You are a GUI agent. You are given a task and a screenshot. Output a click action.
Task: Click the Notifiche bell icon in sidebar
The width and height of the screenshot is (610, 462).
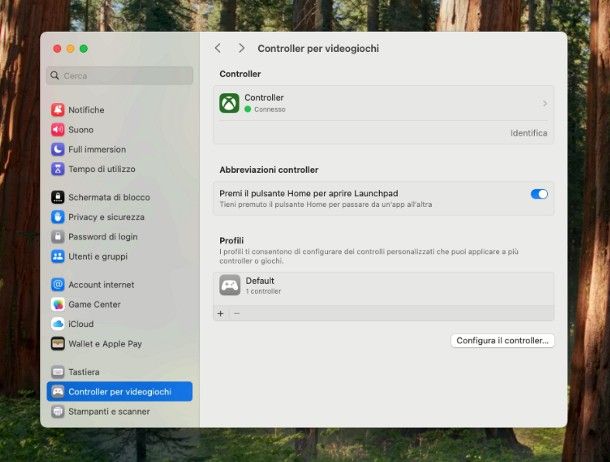point(58,110)
